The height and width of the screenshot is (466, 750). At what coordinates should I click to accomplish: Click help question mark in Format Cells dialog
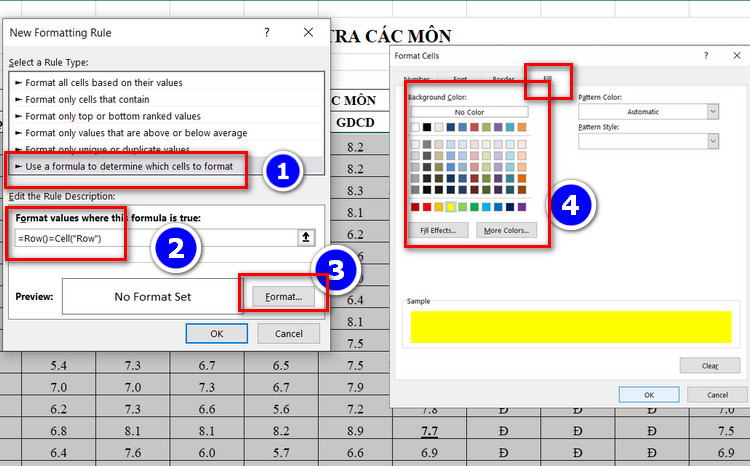pos(706,56)
